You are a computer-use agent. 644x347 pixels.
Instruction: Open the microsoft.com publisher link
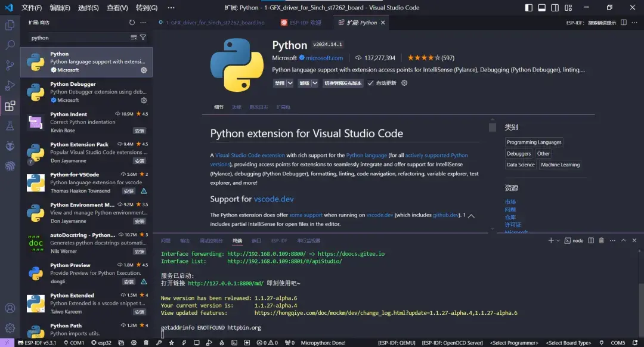[x=324, y=58]
